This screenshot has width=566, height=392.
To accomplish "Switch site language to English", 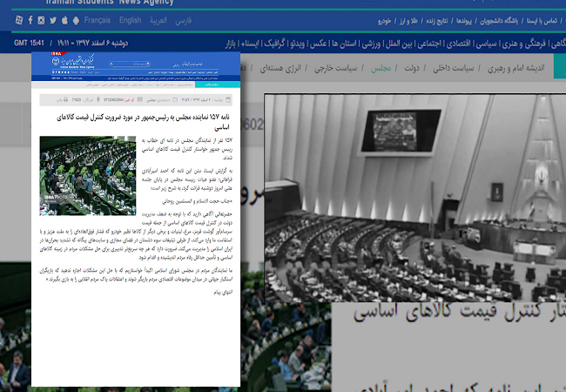I will tap(130, 19).
